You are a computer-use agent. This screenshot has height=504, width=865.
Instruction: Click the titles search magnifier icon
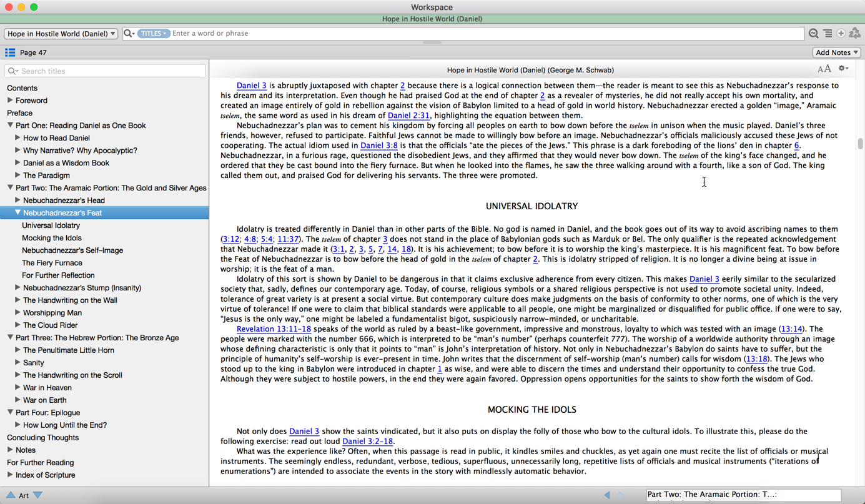pyautogui.click(x=12, y=71)
